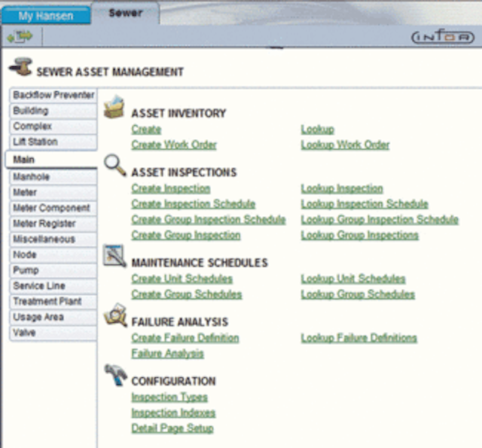Select the Meter Register side tab

point(53,224)
